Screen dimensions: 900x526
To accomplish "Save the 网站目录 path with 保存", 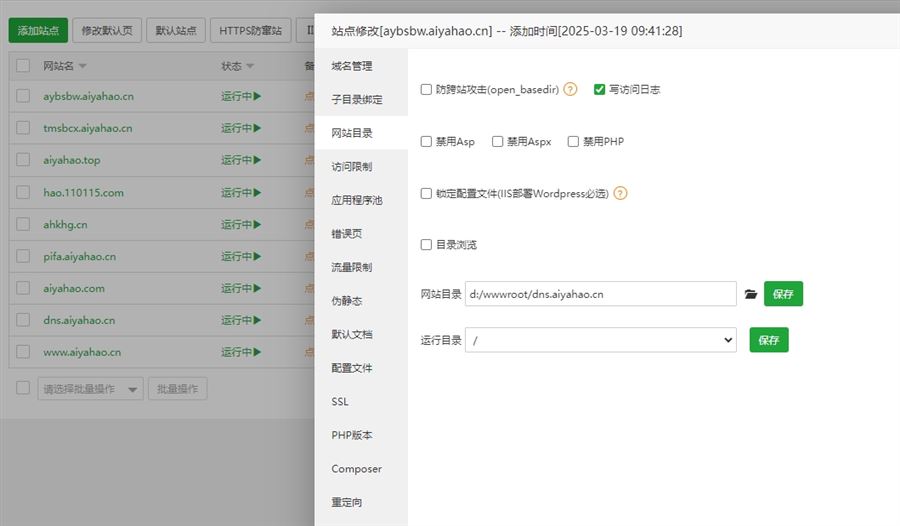I will [783, 294].
